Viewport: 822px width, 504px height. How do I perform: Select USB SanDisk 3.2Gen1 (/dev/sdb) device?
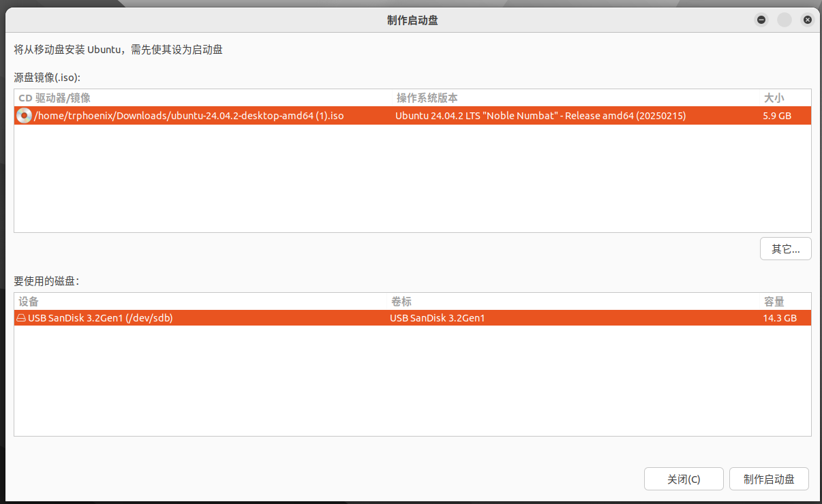[x=100, y=318]
